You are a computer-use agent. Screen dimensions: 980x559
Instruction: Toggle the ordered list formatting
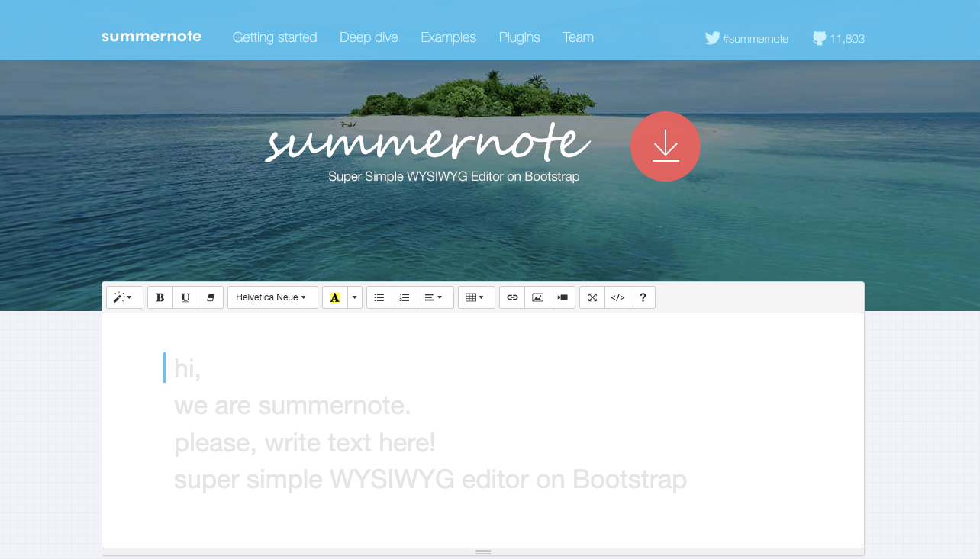[x=405, y=297]
